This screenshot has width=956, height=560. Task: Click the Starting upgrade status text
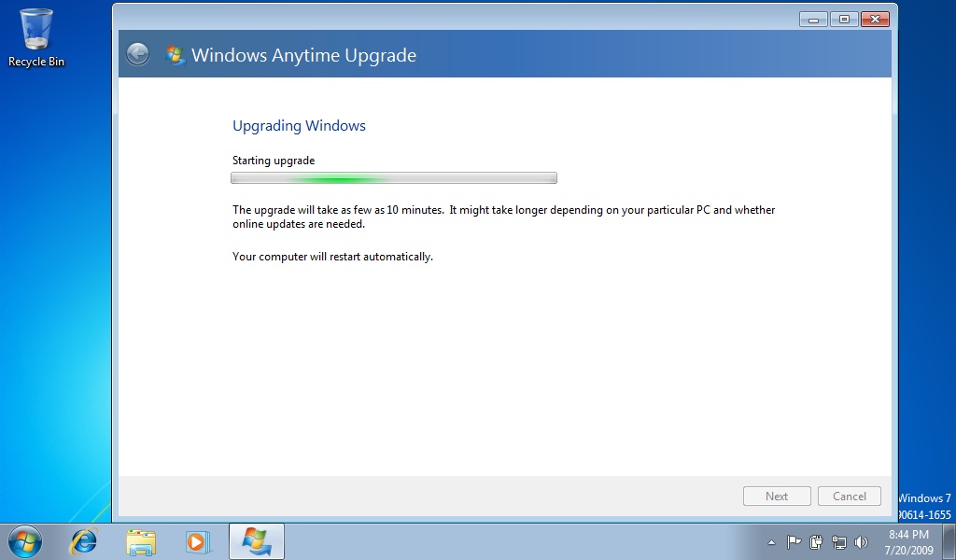click(274, 161)
